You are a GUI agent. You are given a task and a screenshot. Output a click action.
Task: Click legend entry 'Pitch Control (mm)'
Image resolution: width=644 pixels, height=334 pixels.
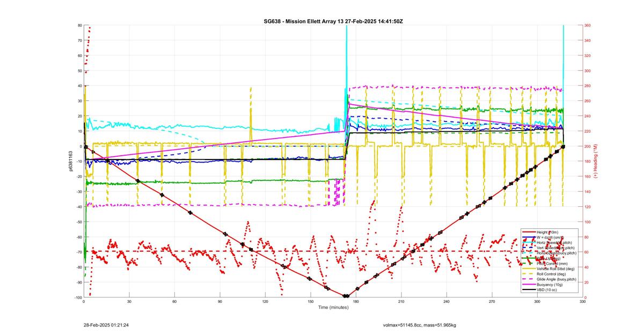coord(553,263)
